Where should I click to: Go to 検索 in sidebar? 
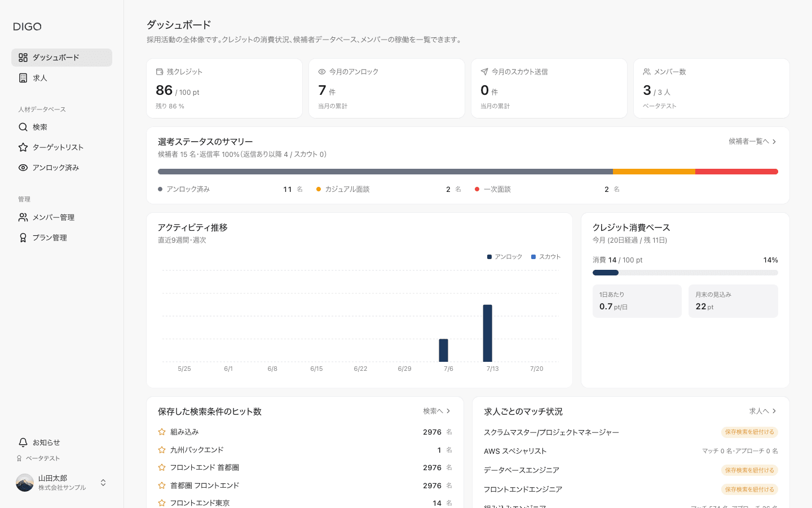coord(61,127)
